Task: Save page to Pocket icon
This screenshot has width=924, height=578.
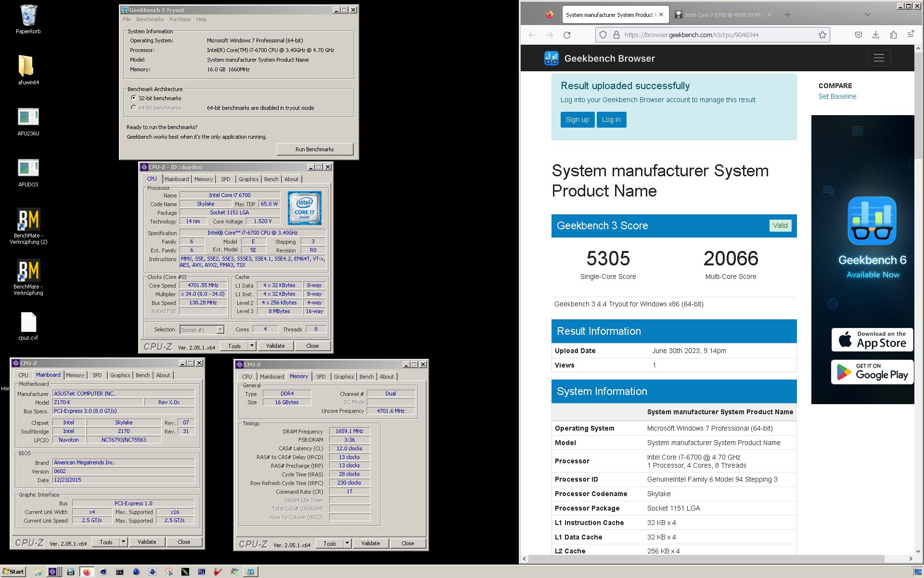Action: (x=858, y=35)
